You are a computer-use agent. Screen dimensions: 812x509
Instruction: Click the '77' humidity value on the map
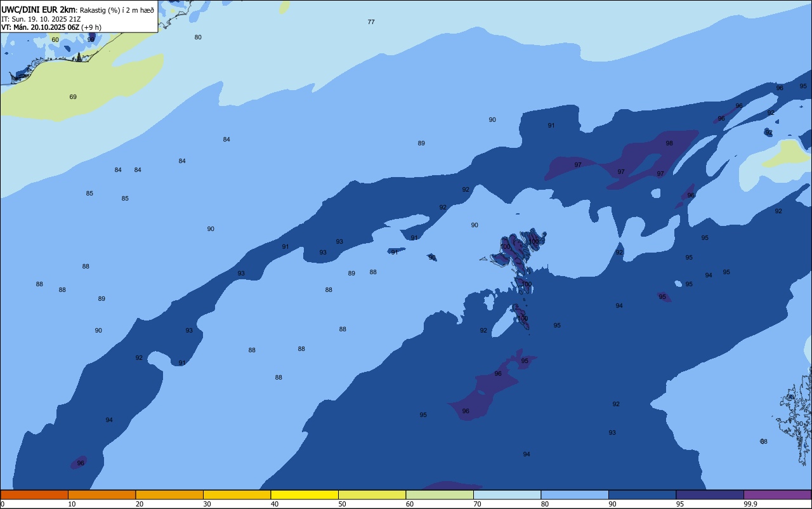[x=371, y=22]
